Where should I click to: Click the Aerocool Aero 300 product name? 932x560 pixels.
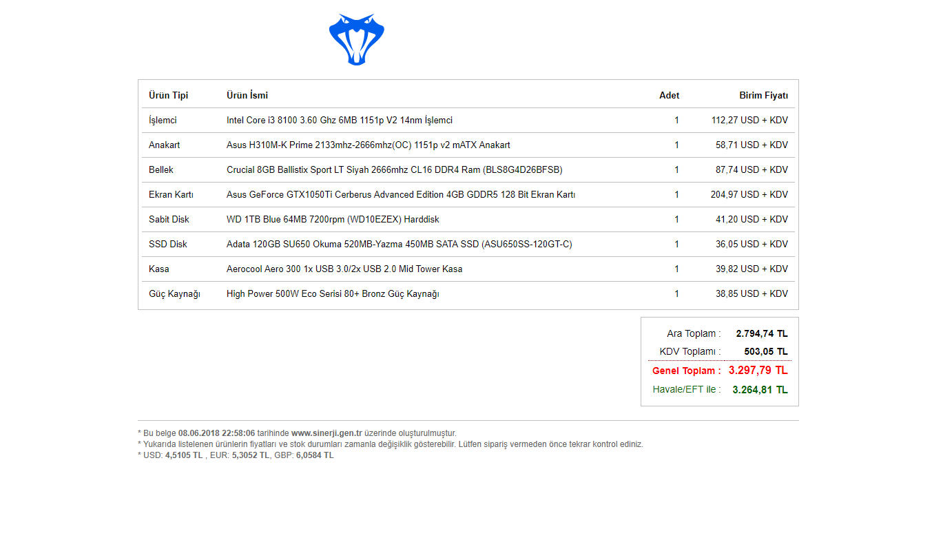[344, 269]
